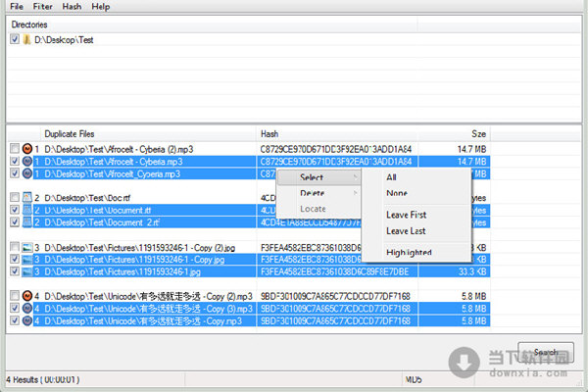Screen dimensions: 588x392
Task: Click the mp3 icon of Unicode - Copy (2).mp3
Action: click(26, 295)
